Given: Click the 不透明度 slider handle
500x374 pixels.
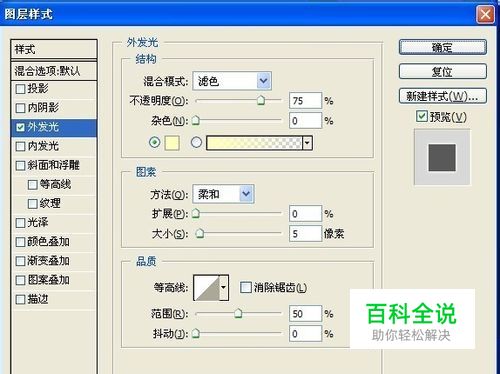Looking at the screenshot, I should [x=261, y=100].
